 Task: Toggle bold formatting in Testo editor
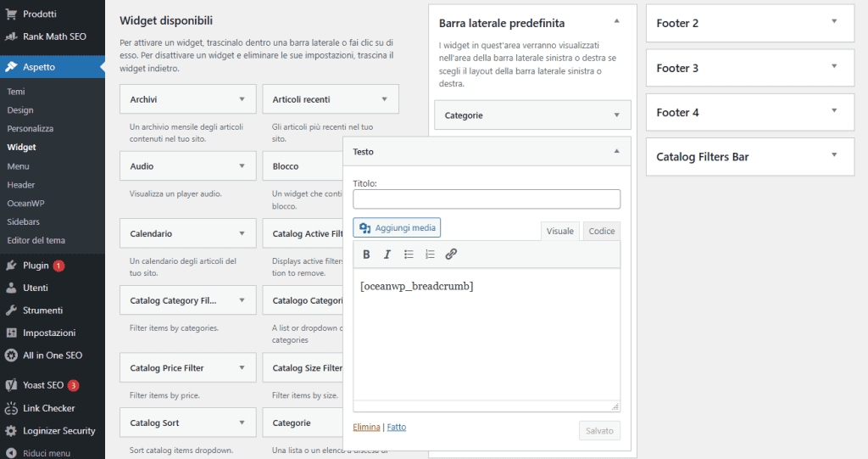pos(366,254)
